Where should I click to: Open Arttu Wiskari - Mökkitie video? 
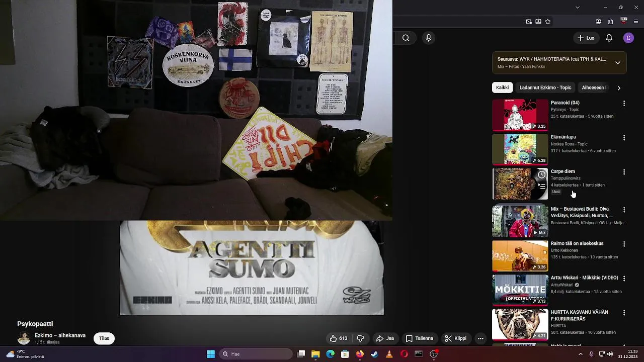pos(520,290)
